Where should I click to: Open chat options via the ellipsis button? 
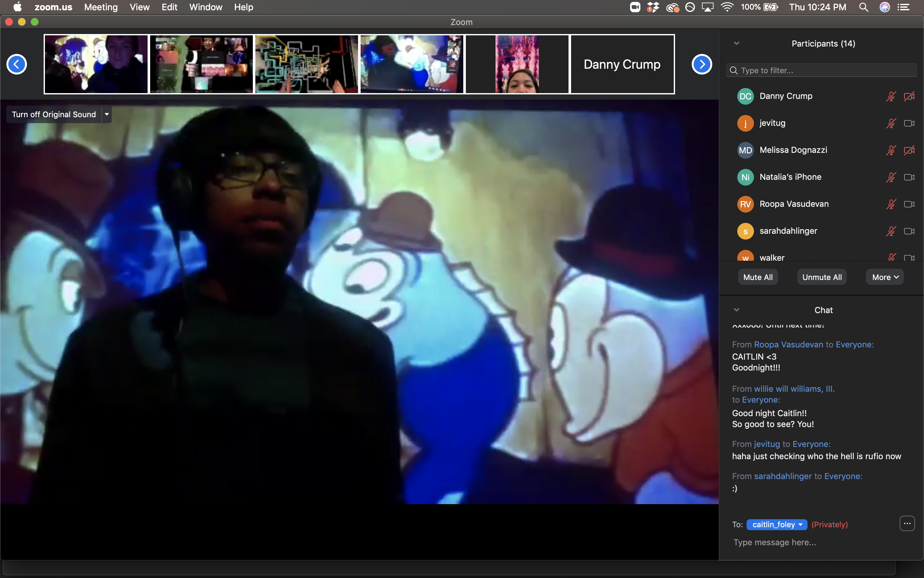[907, 523]
